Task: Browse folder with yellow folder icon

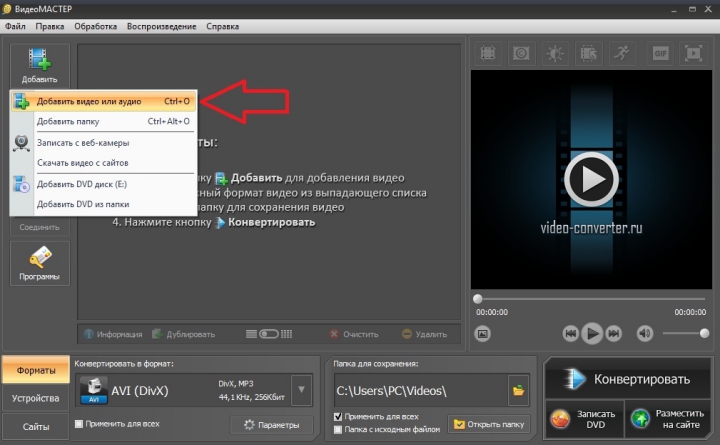Action: (518, 391)
